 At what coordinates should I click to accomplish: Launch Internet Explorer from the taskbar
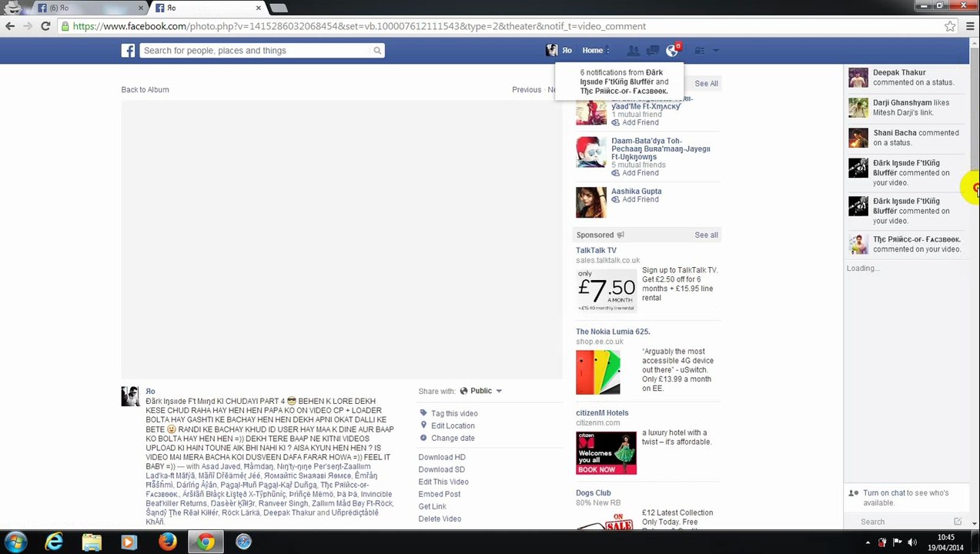pos(54,542)
